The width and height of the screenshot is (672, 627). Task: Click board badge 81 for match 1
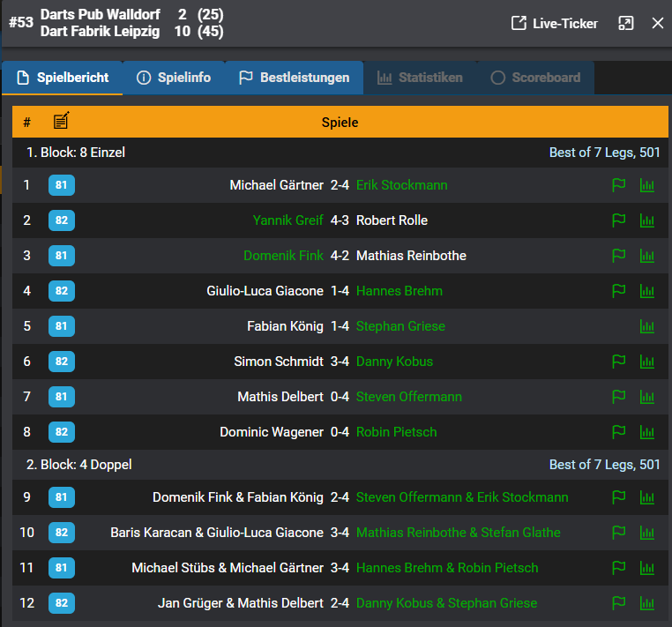[x=62, y=185]
